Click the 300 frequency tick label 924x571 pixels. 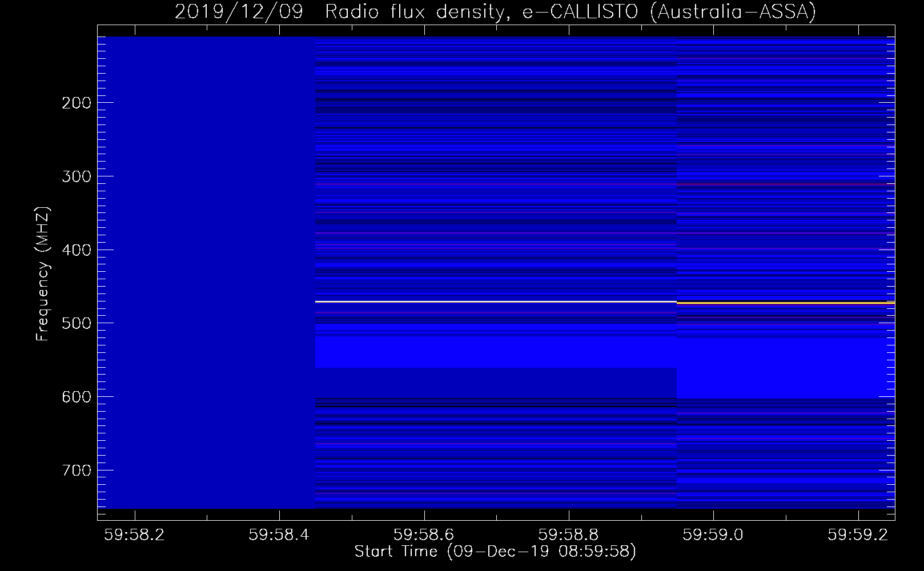click(76, 176)
